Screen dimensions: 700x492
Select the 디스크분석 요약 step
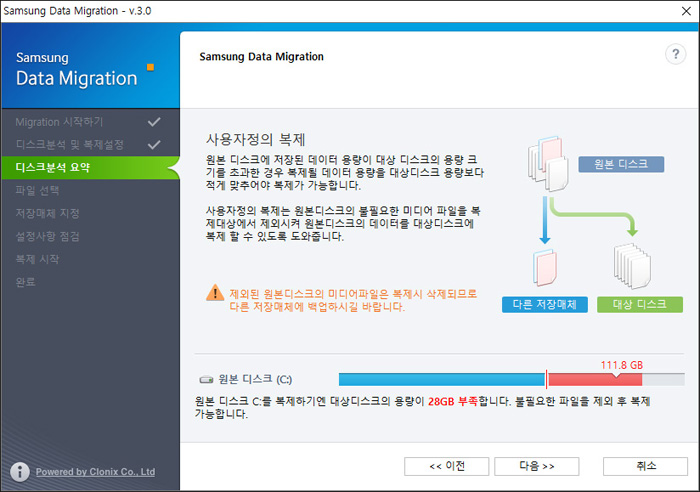[90, 167]
